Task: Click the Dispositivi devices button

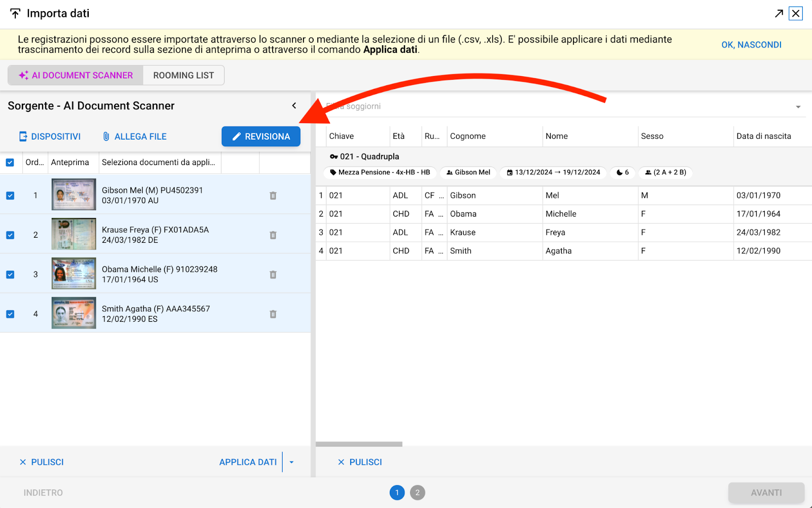Action: coord(50,137)
